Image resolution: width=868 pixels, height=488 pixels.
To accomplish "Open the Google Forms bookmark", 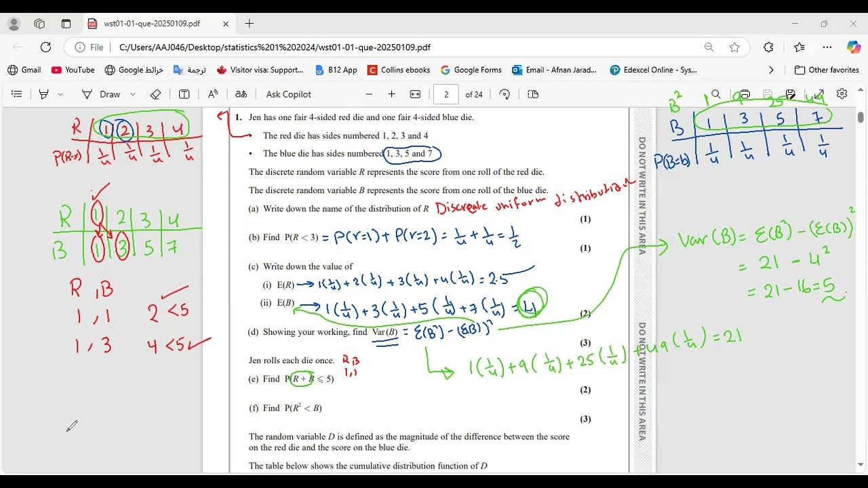I will tap(471, 70).
